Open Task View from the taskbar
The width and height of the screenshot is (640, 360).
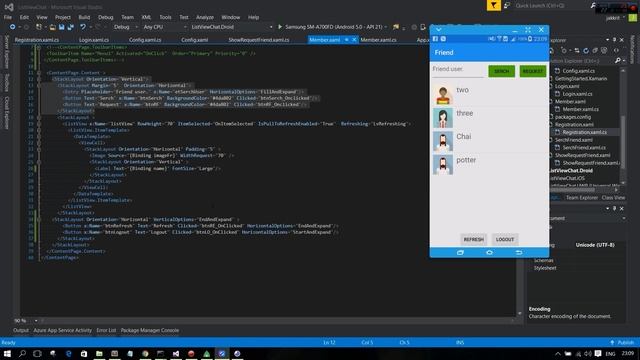coord(37,353)
